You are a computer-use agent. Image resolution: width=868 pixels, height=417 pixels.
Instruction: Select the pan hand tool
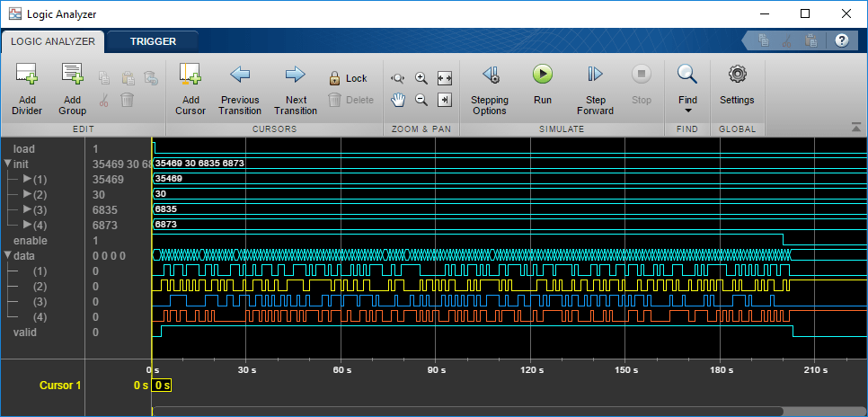click(x=398, y=100)
